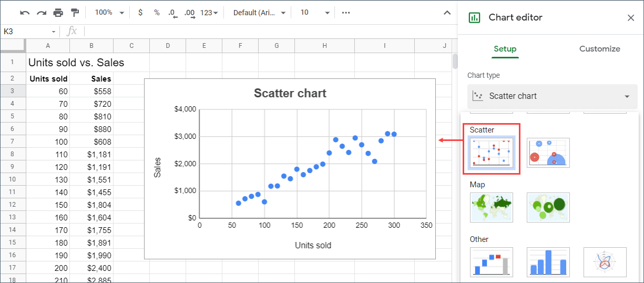Click the 'Other' section label
The width and height of the screenshot is (644, 283).
point(479,239)
